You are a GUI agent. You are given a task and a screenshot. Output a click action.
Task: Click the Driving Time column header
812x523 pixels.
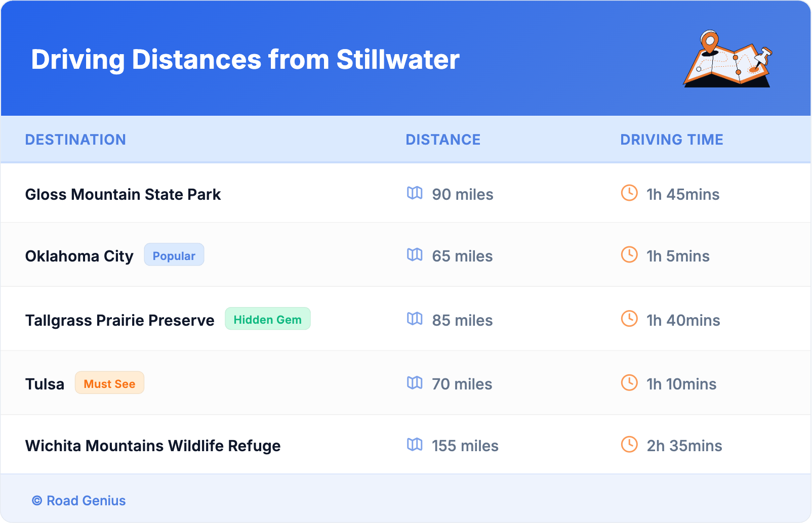671,140
